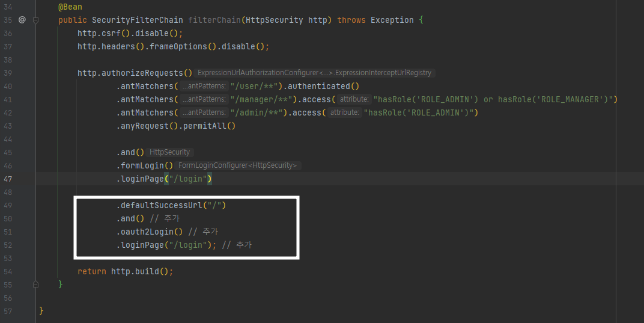Click the "/admin/**" string literal
Image resolution: width=644 pixels, height=323 pixels.
click(257, 112)
